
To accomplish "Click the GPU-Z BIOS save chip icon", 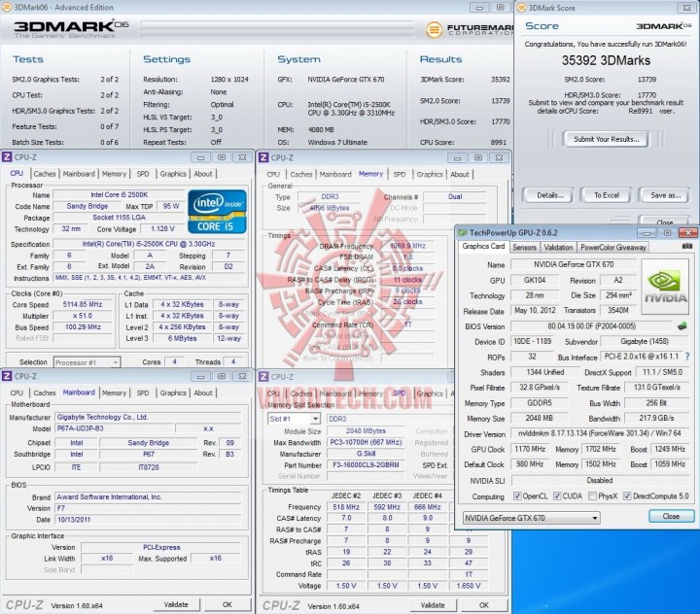I will [x=682, y=326].
